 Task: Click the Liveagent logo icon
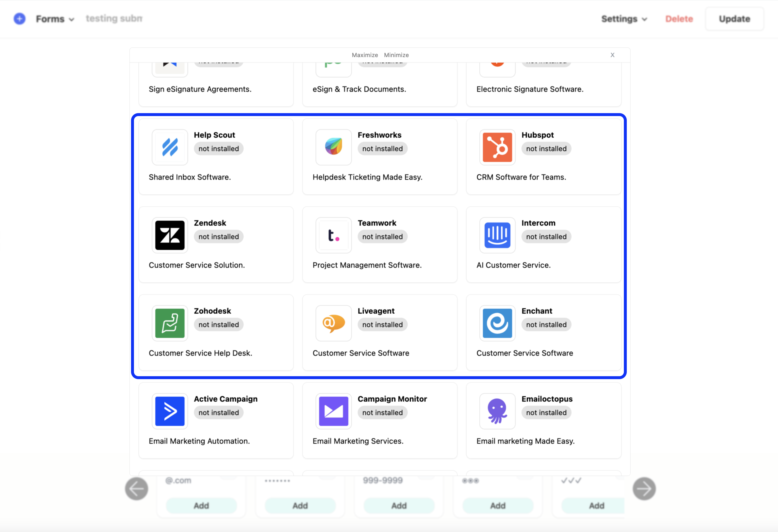333,323
